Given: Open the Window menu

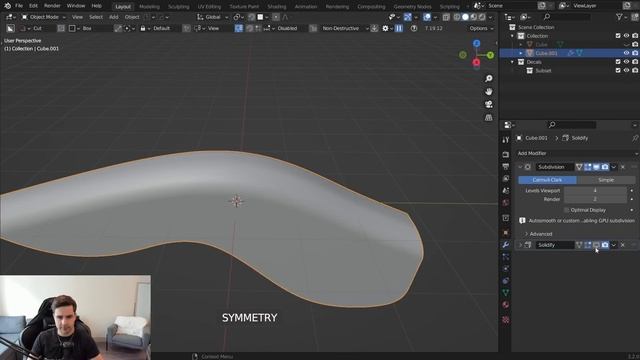Looking at the screenshot, I should tap(76, 6).
